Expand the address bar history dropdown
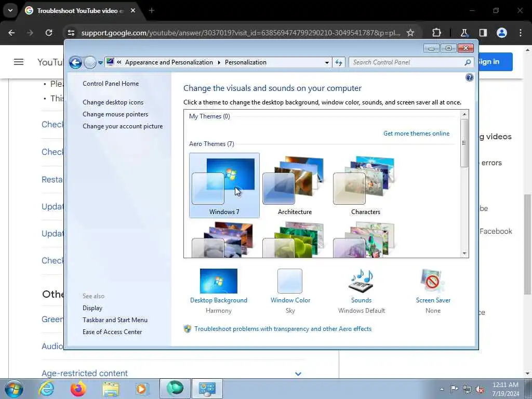This screenshot has width=532, height=399. (x=327, y=62)
